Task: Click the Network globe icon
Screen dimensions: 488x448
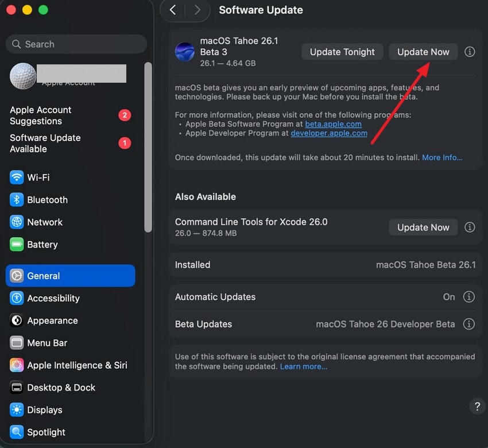Action: click(x=17, y=222)
